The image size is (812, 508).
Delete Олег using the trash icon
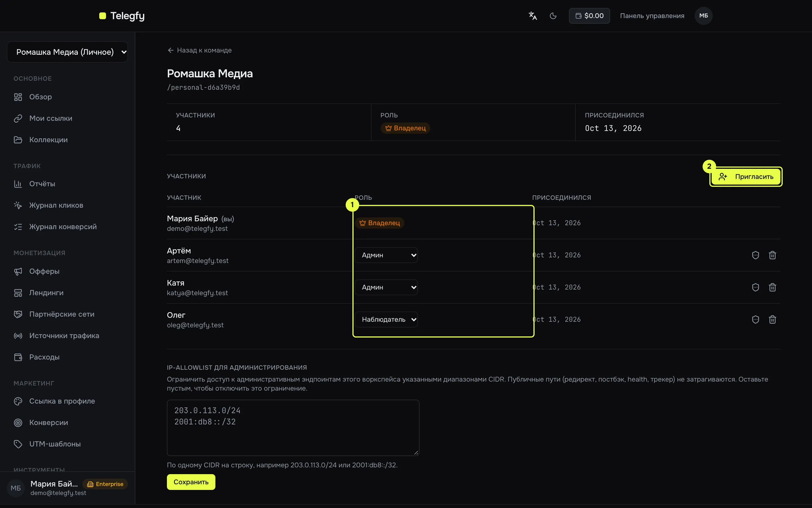773,319
